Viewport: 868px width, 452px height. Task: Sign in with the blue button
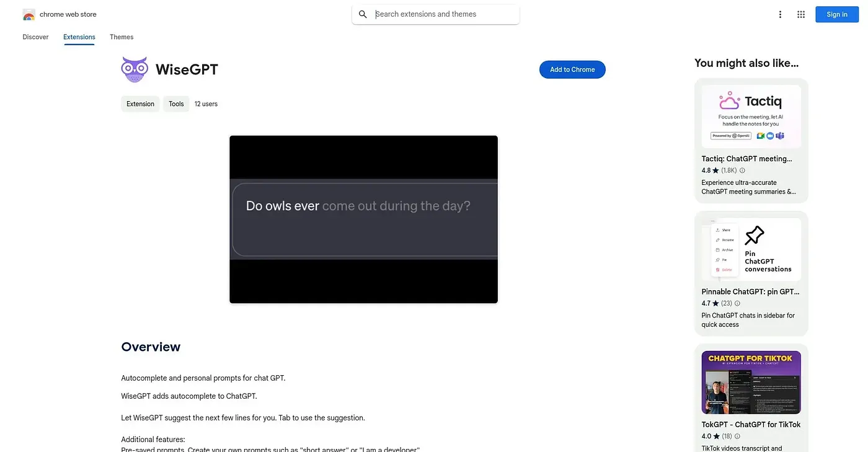coord(837,14)
